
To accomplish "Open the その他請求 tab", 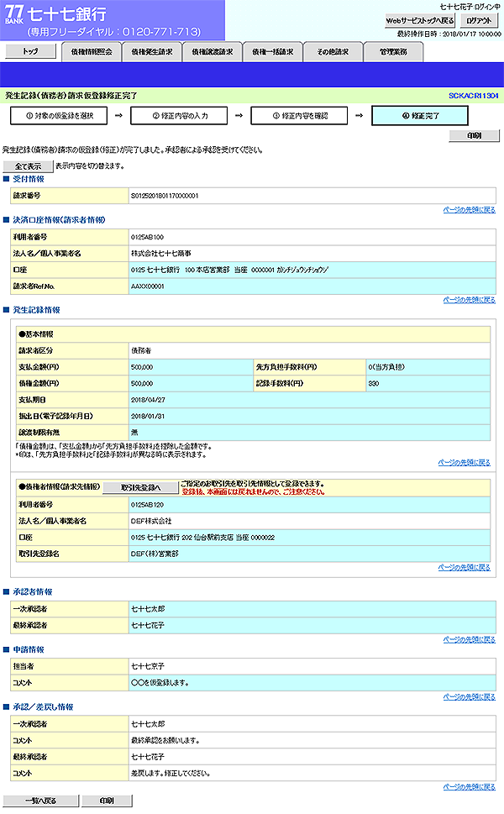I will click(333, 52).
